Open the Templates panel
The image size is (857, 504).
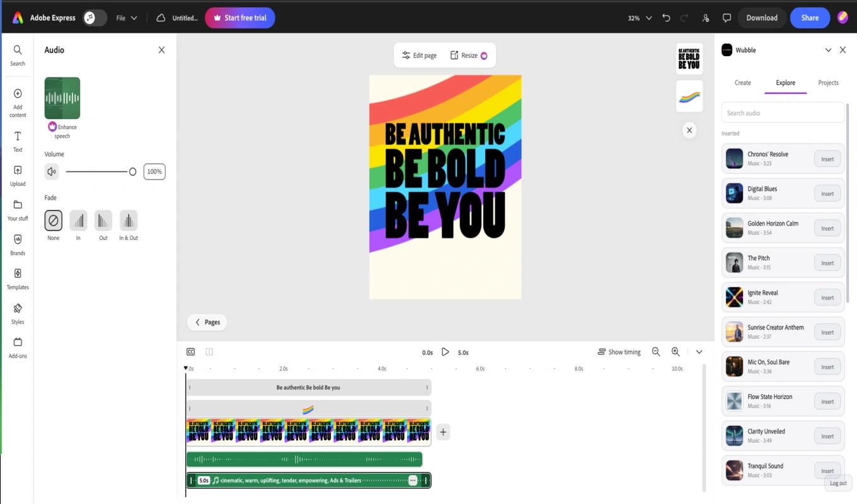click(x=18, y=279)
